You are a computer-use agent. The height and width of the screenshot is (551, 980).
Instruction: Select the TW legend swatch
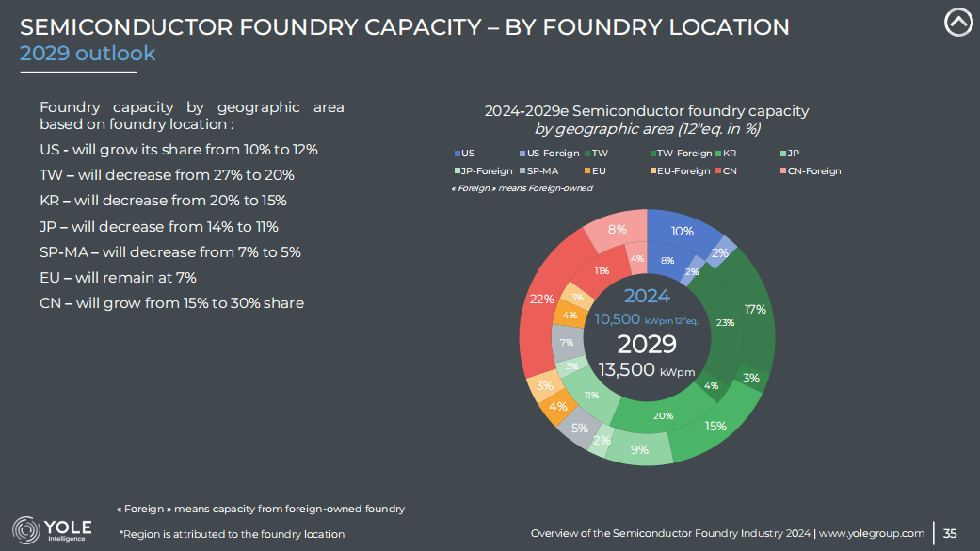tap(587, 154)
